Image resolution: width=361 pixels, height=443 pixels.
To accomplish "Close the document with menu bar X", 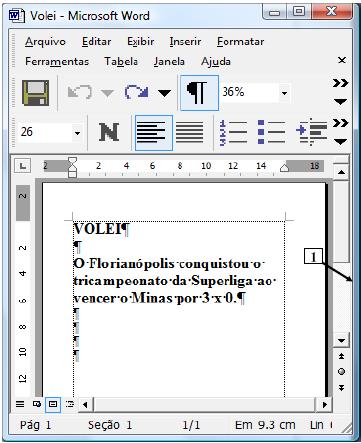I will 342,60.
